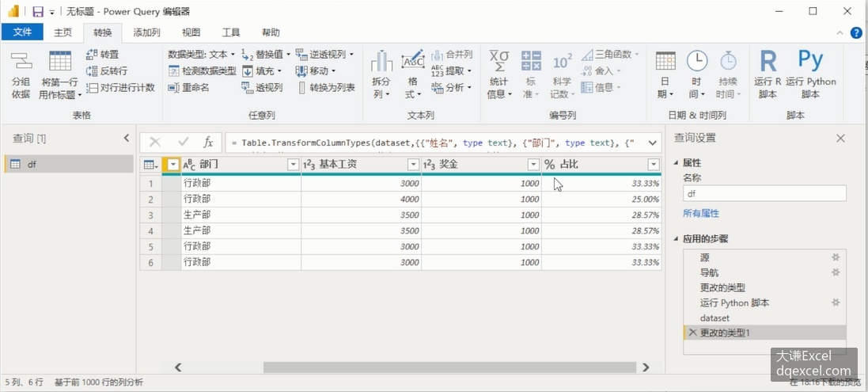Click the save icon in title bar
This screenshot has width=868, height=392.
tap(38, 11)
